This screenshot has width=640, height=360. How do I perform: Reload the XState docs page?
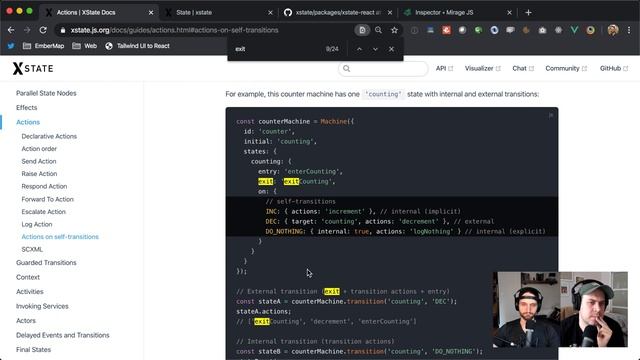tap(43, 30)
